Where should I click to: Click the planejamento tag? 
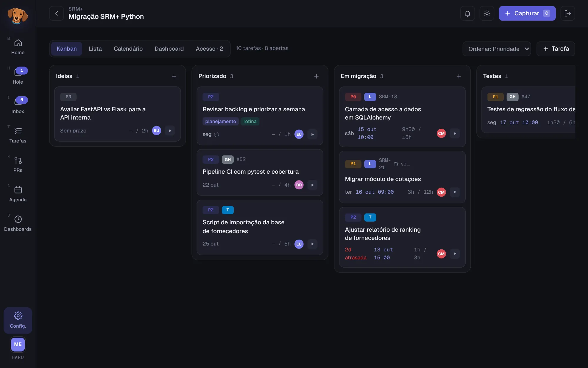pyautogui.click(x=220, y=121)
